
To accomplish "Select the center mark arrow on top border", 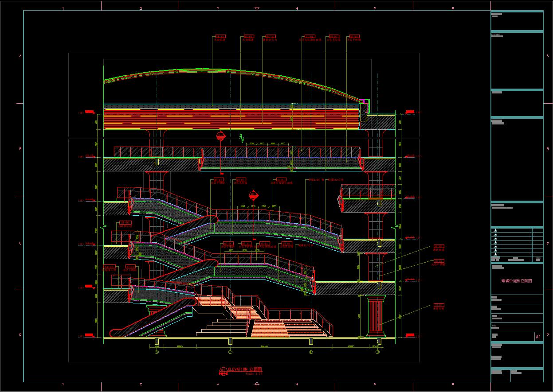I will tap(257, 8).
